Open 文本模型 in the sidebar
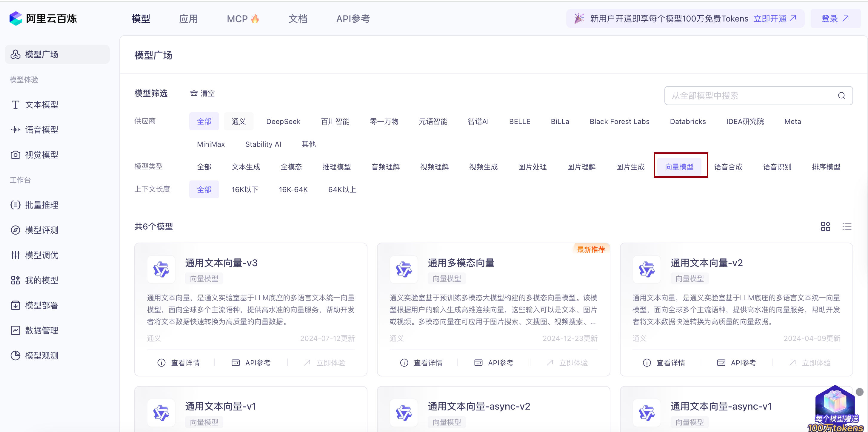The height and width of the screenshot is (432, 868). point(57,105)
